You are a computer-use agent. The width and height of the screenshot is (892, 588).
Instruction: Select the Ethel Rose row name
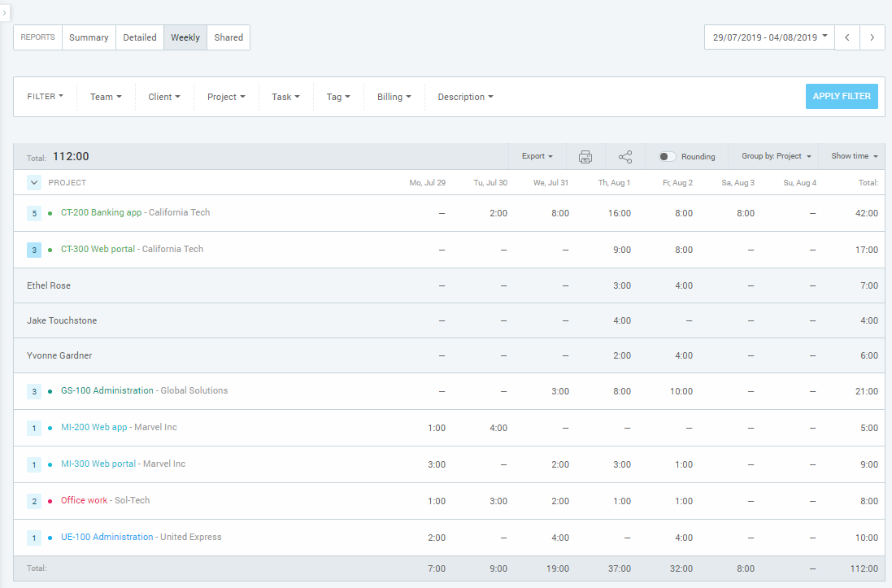[x=49, y=285]
